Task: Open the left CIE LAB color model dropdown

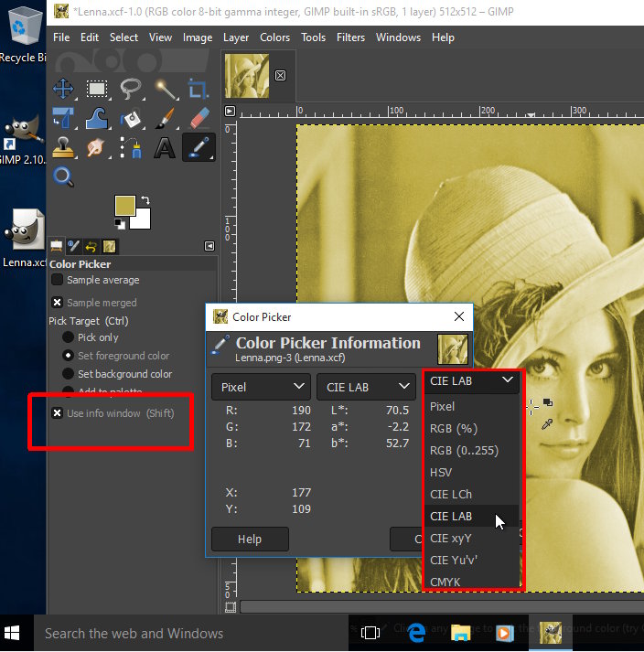Action: pyautogui.click(x=367, y=387)
